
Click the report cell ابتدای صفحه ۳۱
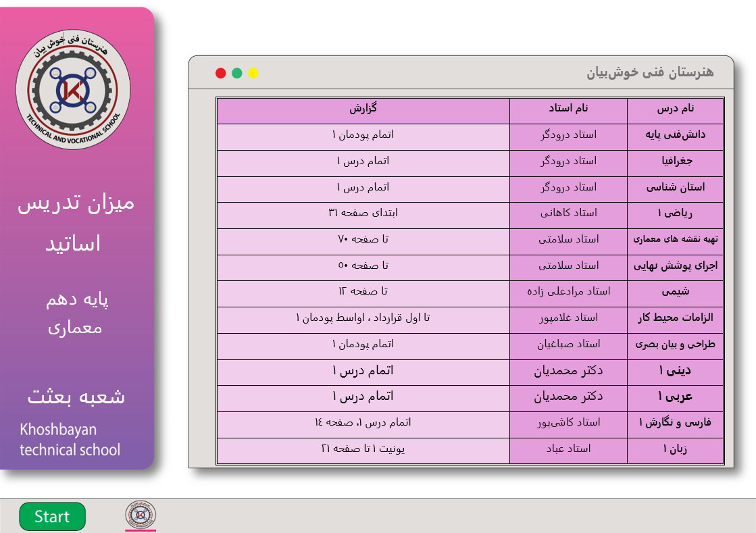pos(363,213)
